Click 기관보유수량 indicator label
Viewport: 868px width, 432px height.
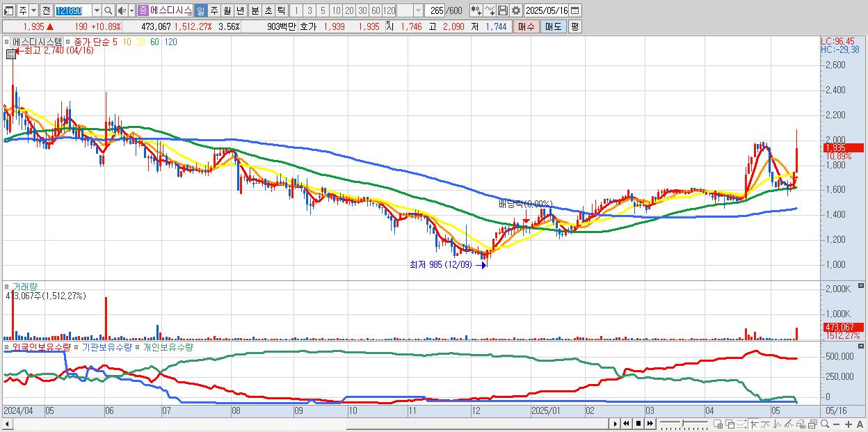point(106,346)
